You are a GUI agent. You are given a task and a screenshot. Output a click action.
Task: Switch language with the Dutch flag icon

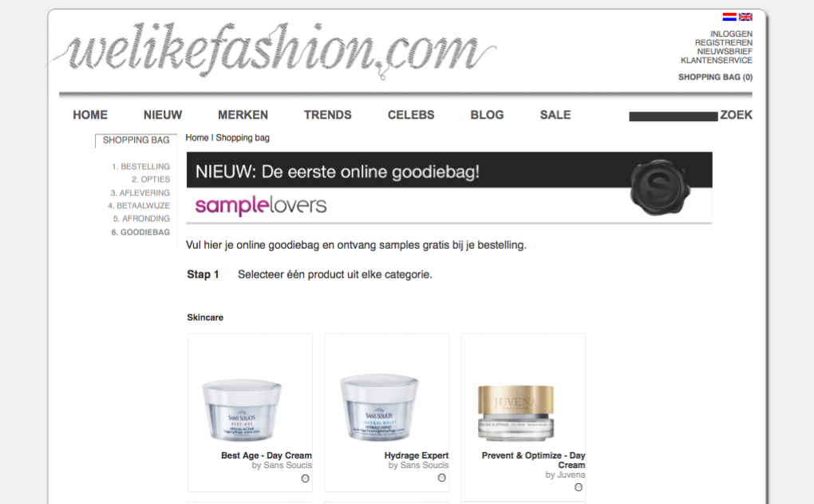coord(729,17)
